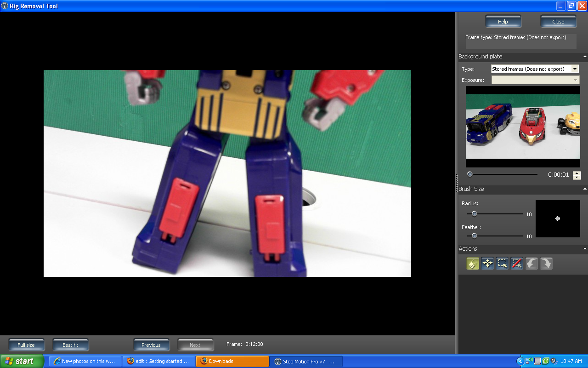Viewport: 588px width, 368px height.
Task: Click the 10:47 AM taskbar clock
Action: (571, 361)
